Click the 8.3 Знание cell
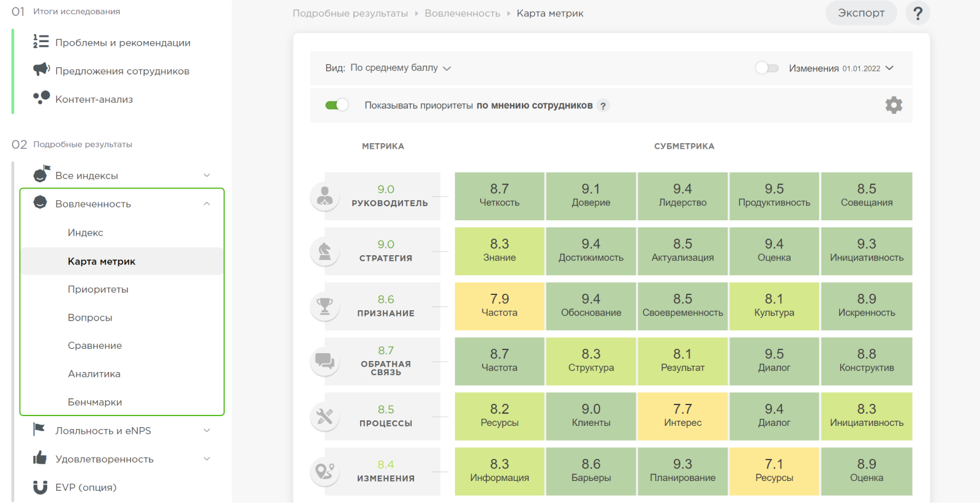980x503 pixels. pos(499,251)
